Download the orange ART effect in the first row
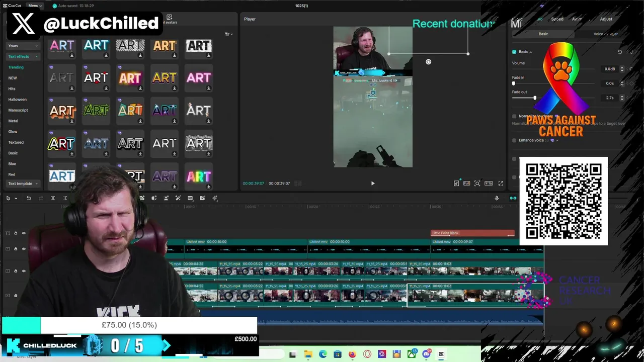The width and height of the screenshot is (644, 362). click(175, 55)
